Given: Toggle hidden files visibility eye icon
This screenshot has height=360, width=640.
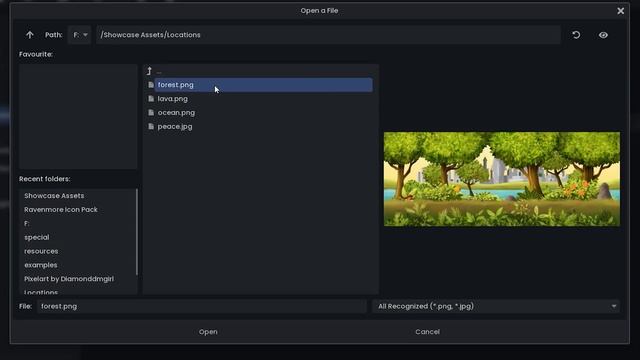Looking at the screenshot, I should pyautogui.click(x=603, y=35).
